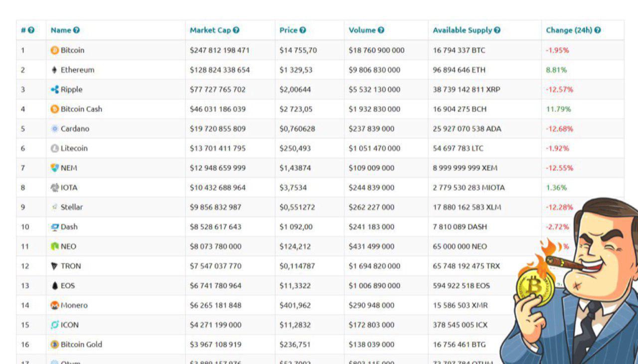Click Bitcoin change -1.95%

(x=558, y=50)
